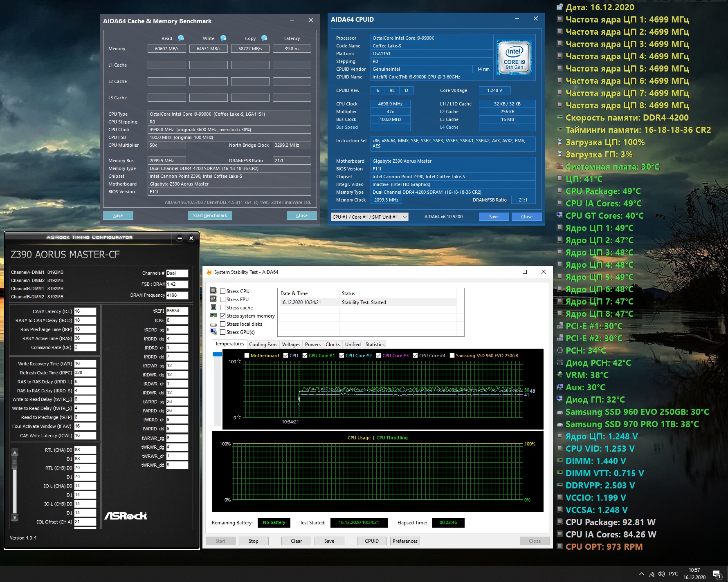The image size is (728, 582).
Task: Click the Read info bubble icon in the benchmark window
Action: 181,38
